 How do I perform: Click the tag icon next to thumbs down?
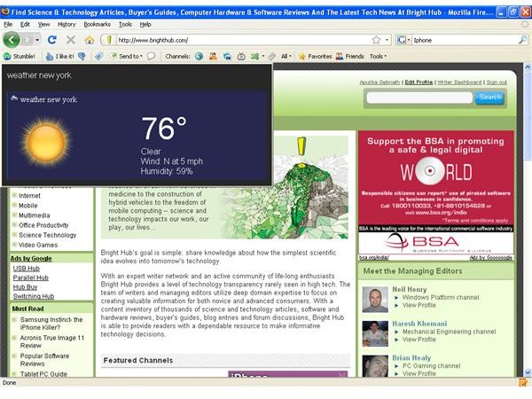(98, 57)
